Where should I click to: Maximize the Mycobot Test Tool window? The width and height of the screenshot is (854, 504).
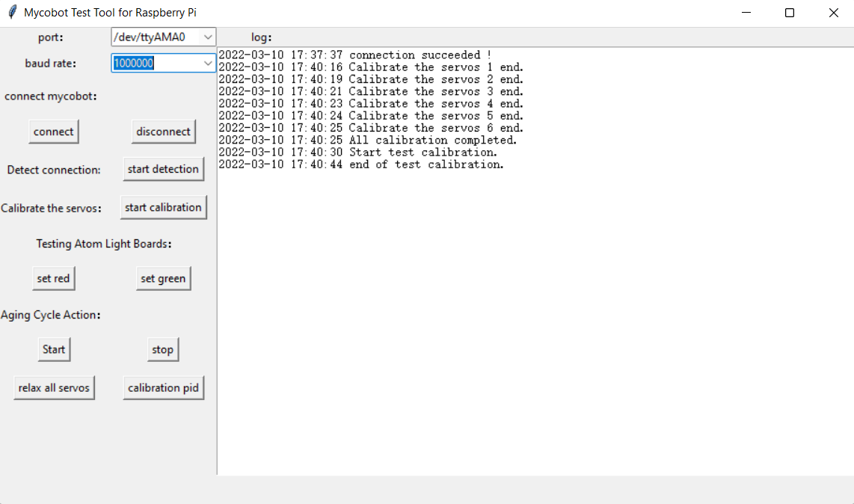(789, 13)
